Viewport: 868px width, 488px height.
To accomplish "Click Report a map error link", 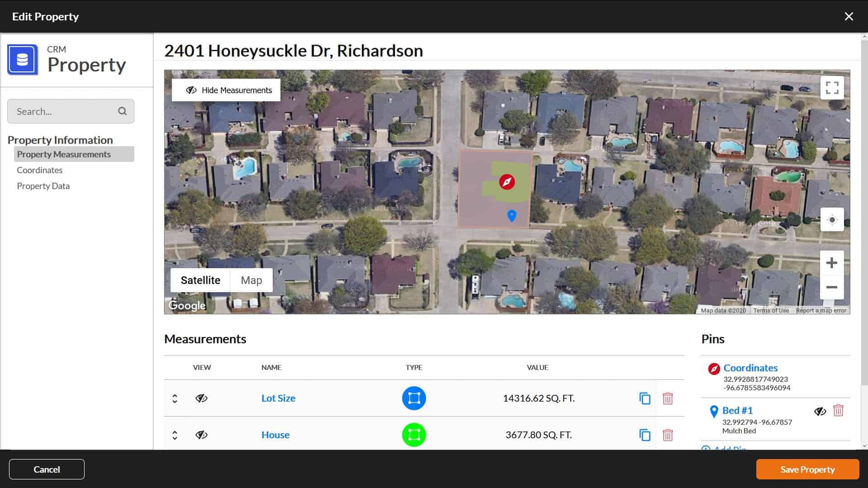I will [821, 310].
